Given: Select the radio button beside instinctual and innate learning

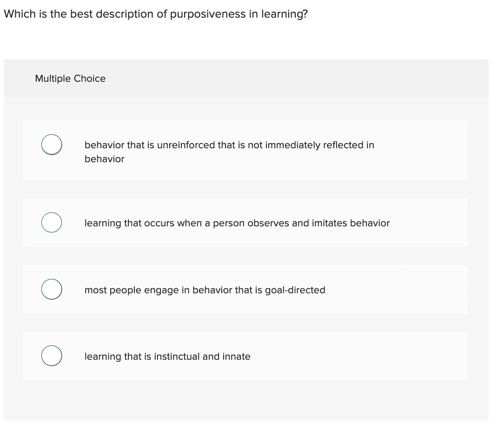Looking at the screenshot, I should [51, 356].
